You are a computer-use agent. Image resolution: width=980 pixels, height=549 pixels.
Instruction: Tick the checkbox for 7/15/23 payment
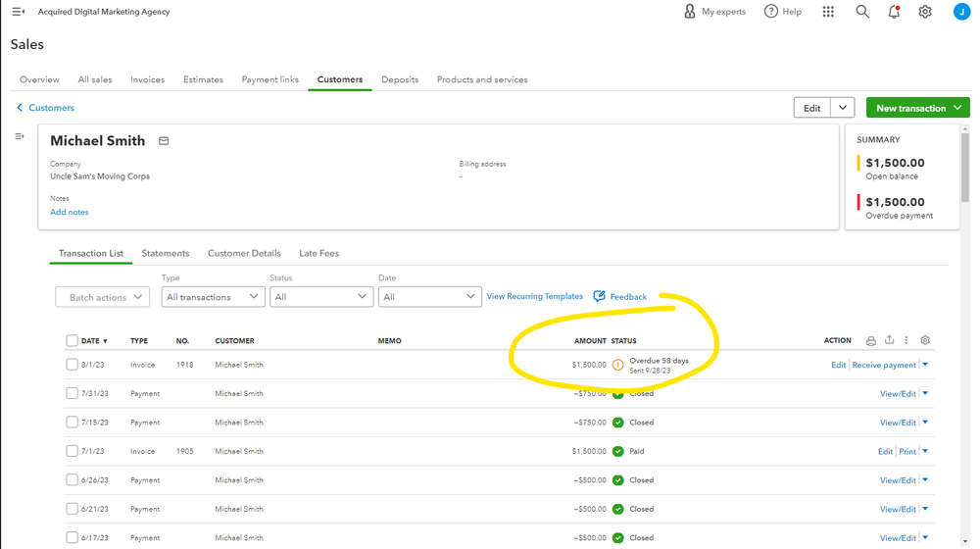(72, 423)
